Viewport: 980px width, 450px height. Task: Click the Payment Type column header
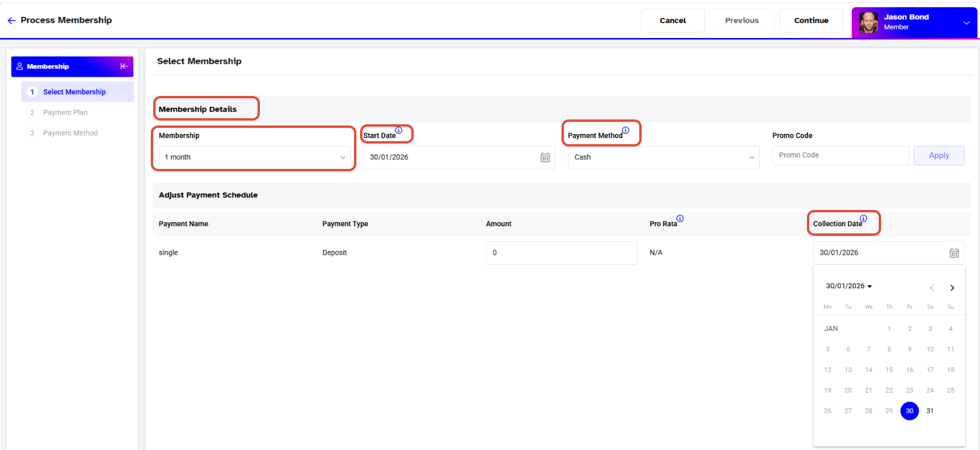pyautogui.click(x=345, y=224)
